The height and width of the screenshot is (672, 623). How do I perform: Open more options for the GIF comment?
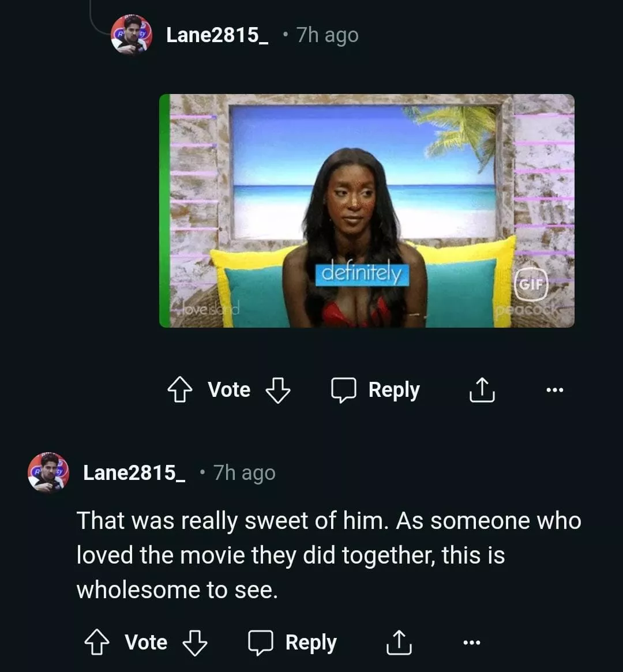tap(554, 391)
